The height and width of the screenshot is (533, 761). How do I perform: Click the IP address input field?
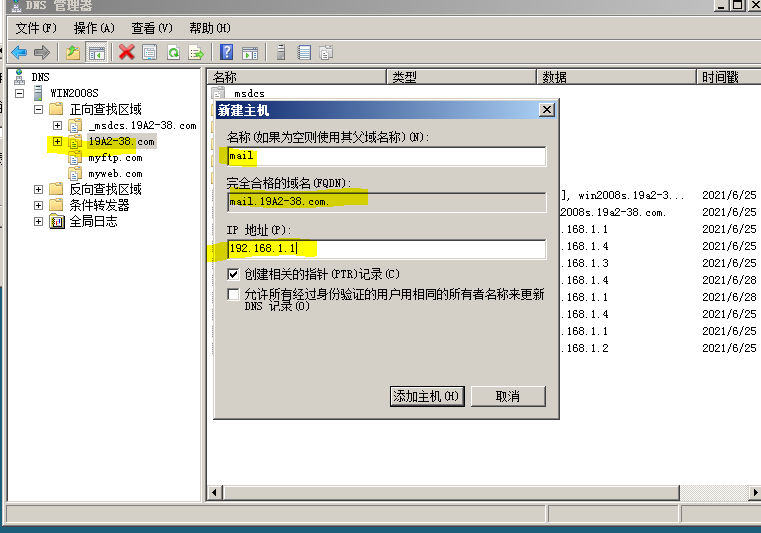tap(386, 249)
